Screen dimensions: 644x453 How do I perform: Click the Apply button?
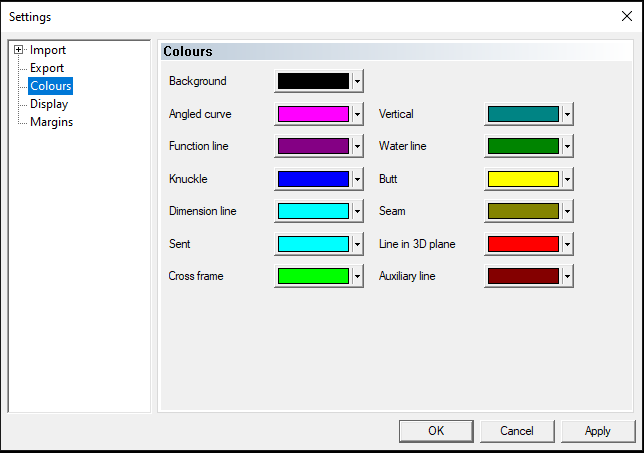(598, 431)
